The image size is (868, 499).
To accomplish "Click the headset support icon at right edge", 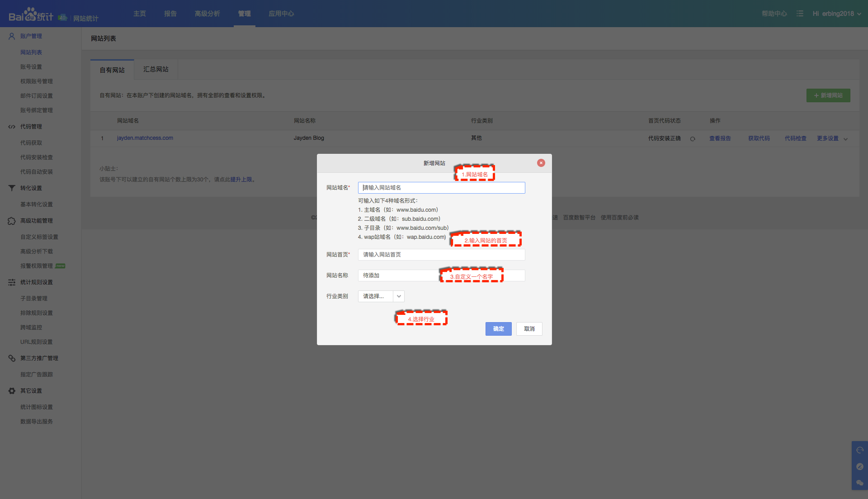I will 860,450.
